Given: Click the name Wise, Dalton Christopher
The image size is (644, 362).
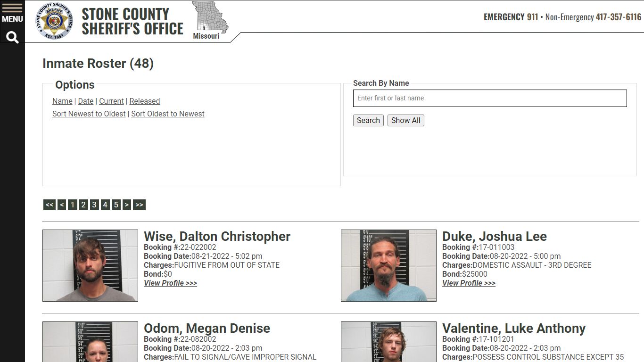Looking at the screenshot, I should [217, 236].
